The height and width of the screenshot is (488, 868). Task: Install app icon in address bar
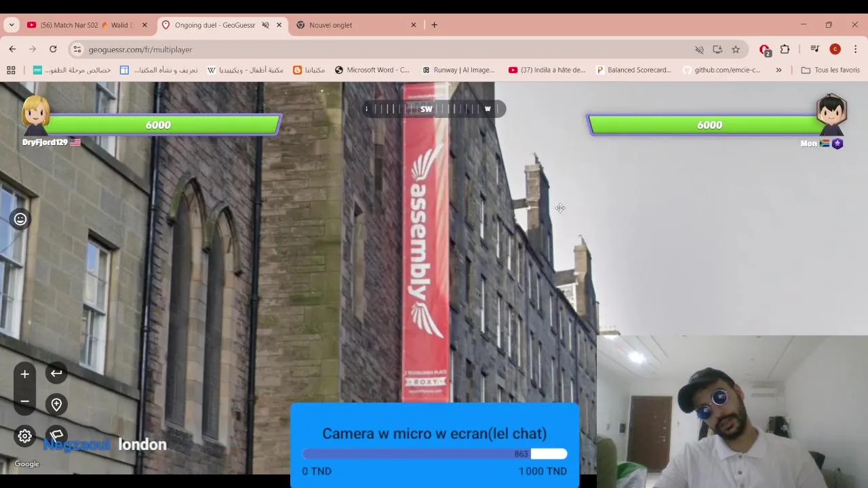pyautogui.click(x=717, y=49)
